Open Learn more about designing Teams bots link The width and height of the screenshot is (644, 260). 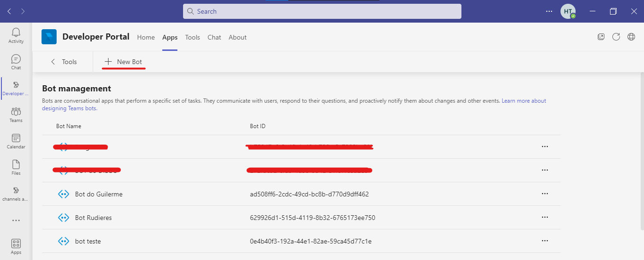(x=524, y=101)
